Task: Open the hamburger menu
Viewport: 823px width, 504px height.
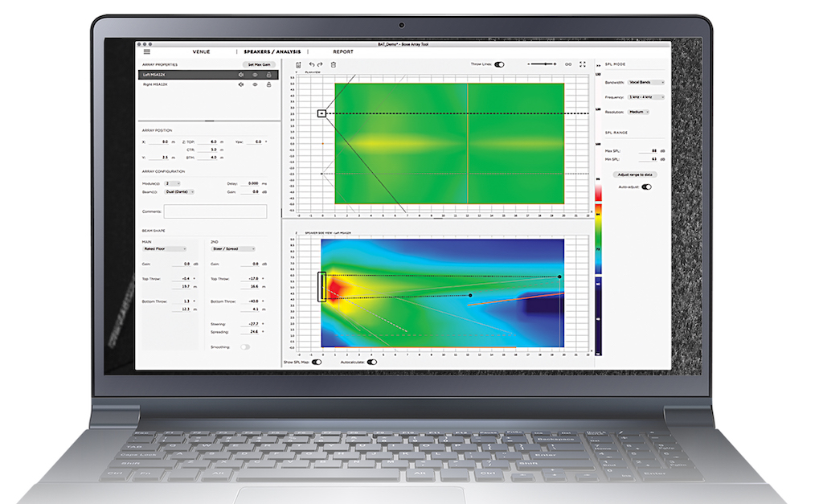Action: pyautogui.click(x=146, y=51)
